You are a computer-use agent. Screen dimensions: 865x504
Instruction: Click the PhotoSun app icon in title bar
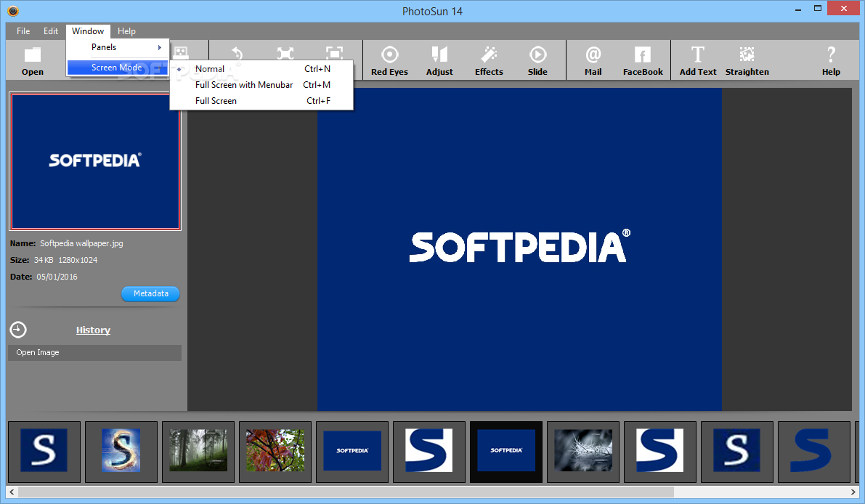pos(12,10)
